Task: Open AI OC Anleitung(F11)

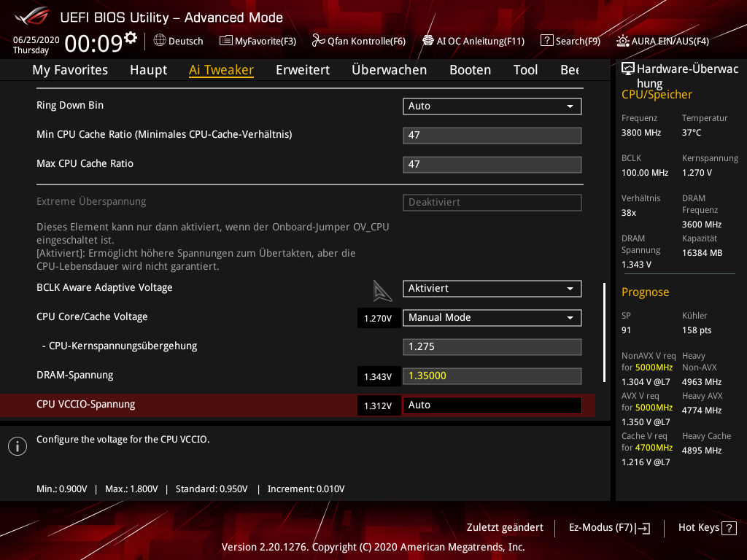Action: click(x=473, y=41)
